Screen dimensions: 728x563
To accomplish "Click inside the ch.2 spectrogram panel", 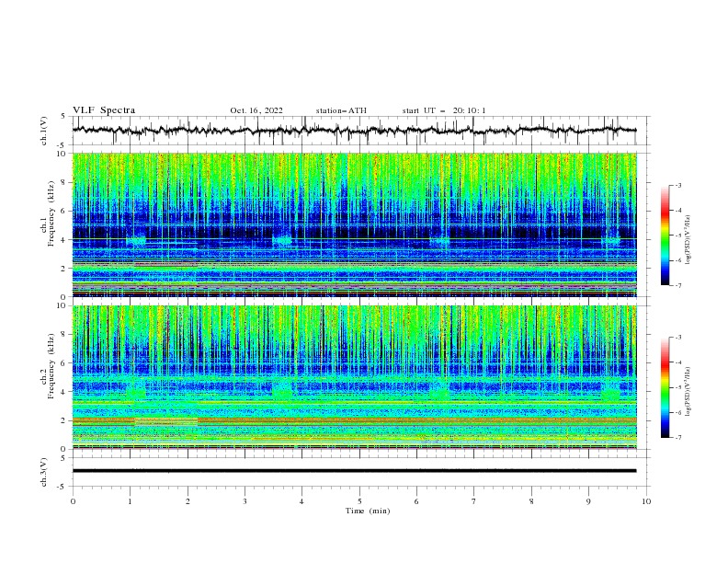I will 354,377.
